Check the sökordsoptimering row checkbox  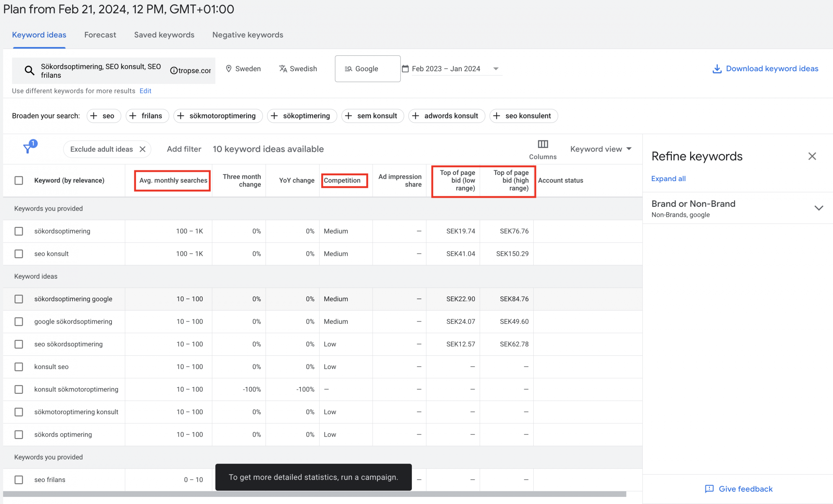19,231
